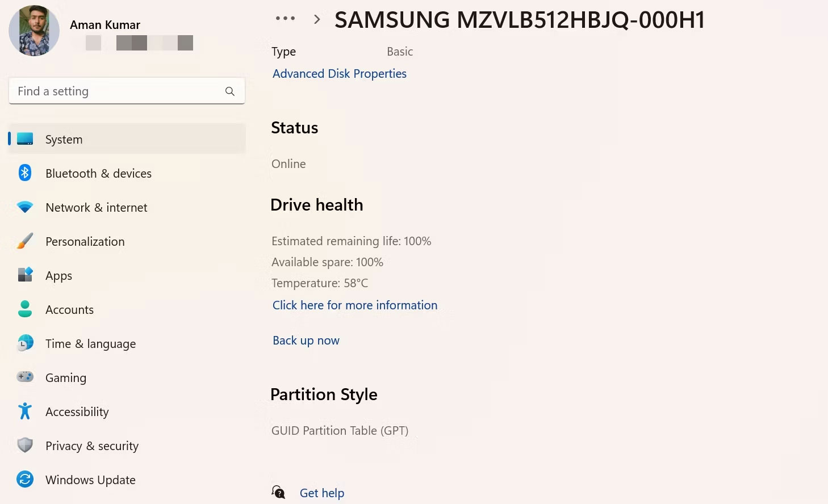This screenshot has width=828, height=504.
Task: Go to Bluetooth & devices settings
Action: 127,173
